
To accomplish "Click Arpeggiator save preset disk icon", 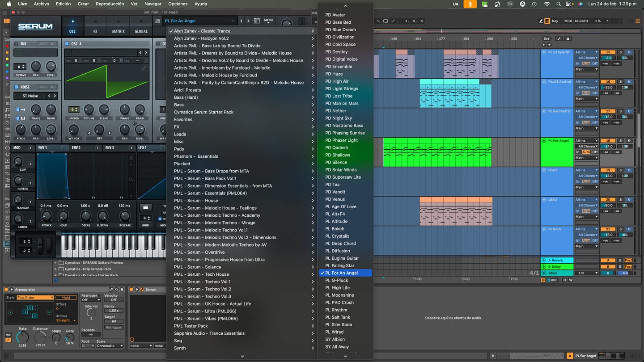I will (x=122, y=290).
